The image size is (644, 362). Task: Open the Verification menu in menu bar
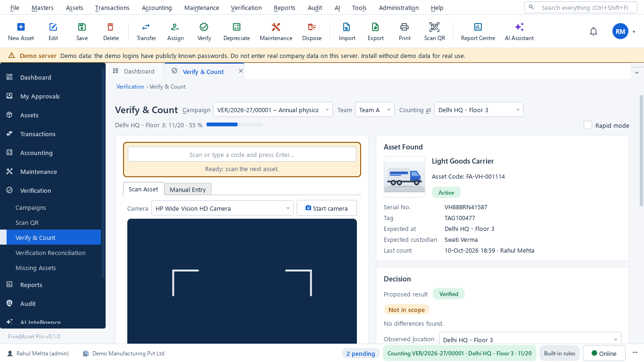click(x=246, y=8)
